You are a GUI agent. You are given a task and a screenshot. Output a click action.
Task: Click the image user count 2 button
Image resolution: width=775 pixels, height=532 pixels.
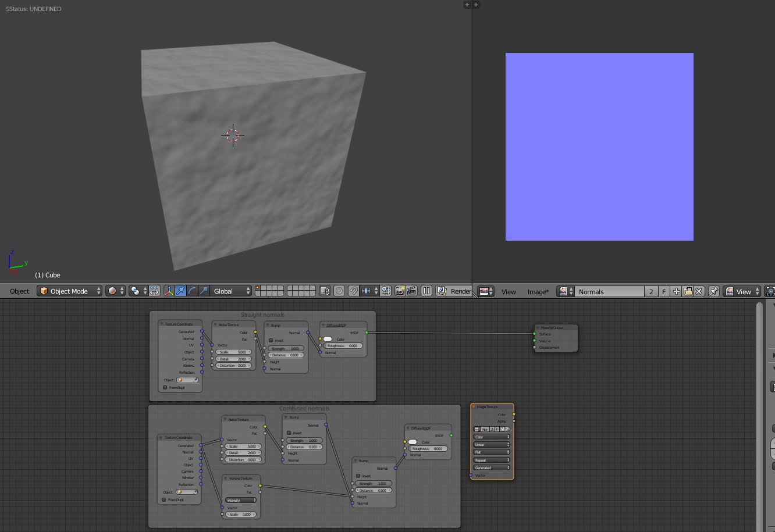coord(651,292)
